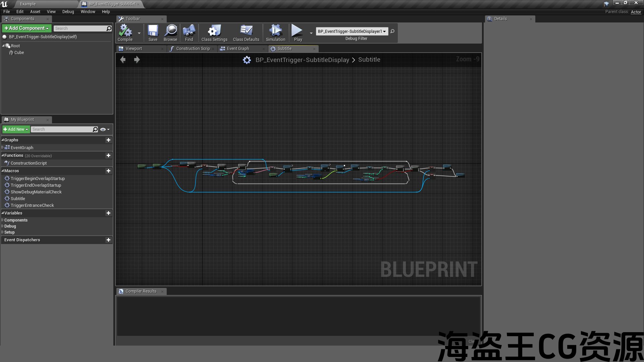Screen dimensions: 644x362
Task: Open the Find in blueprint tool
Action: click(x=189, y=31)
